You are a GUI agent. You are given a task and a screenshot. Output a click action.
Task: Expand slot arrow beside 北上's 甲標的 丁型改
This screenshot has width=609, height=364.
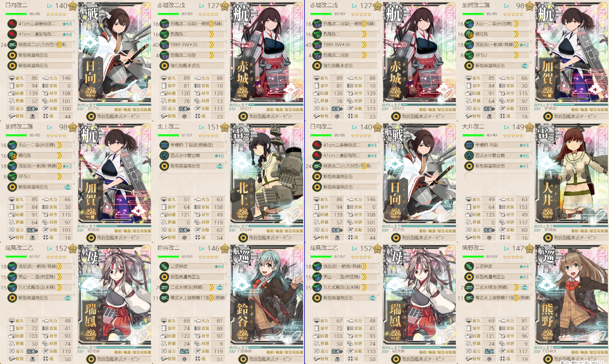[x=225, y=142]
